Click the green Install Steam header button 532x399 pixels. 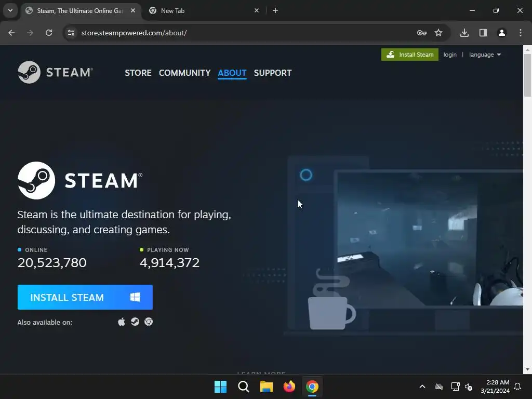(410, 55)
